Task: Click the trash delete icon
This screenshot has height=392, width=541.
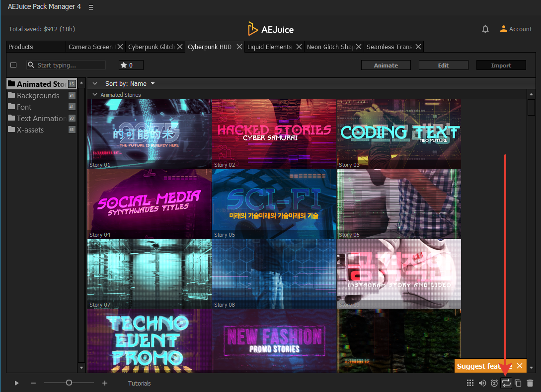Action: pyautogui.click(x=530, y=383)
